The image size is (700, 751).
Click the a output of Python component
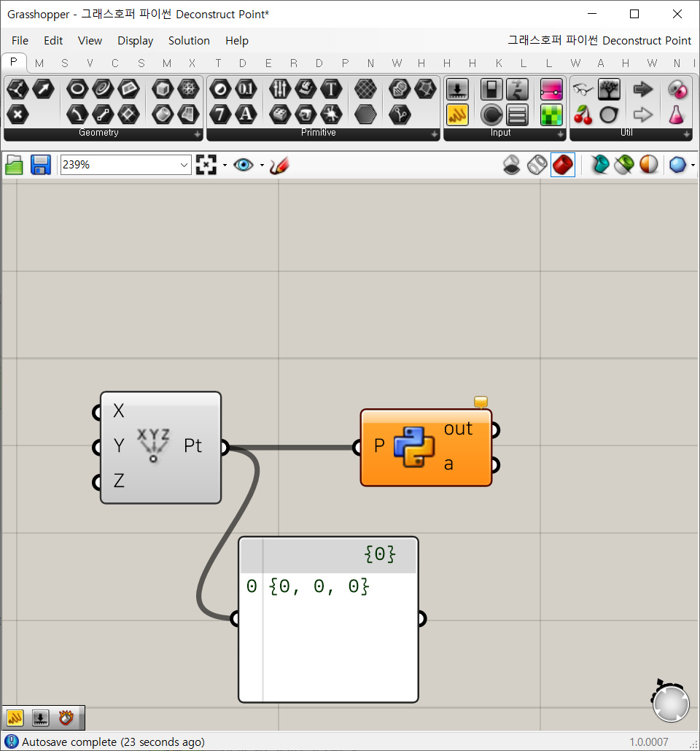tap(448, 464)
